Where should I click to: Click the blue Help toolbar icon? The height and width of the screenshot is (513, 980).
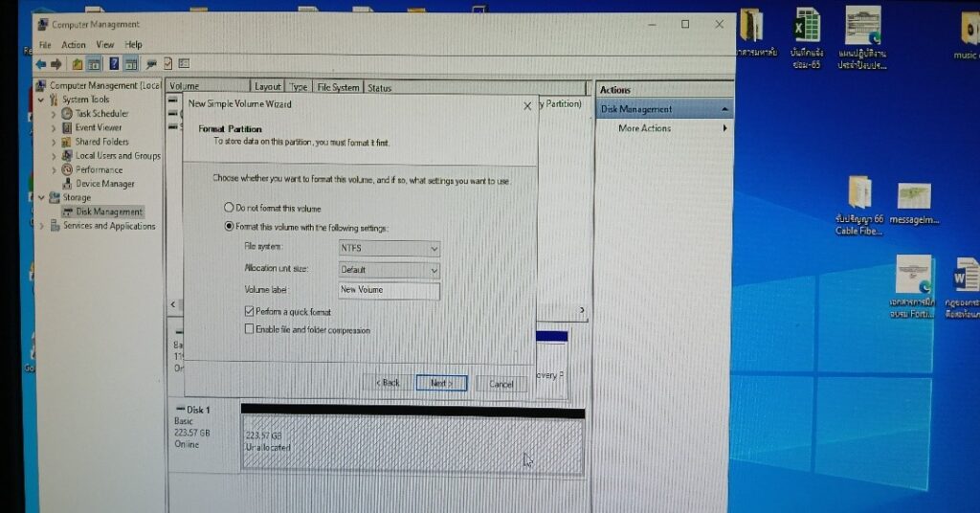click(114, 64)
